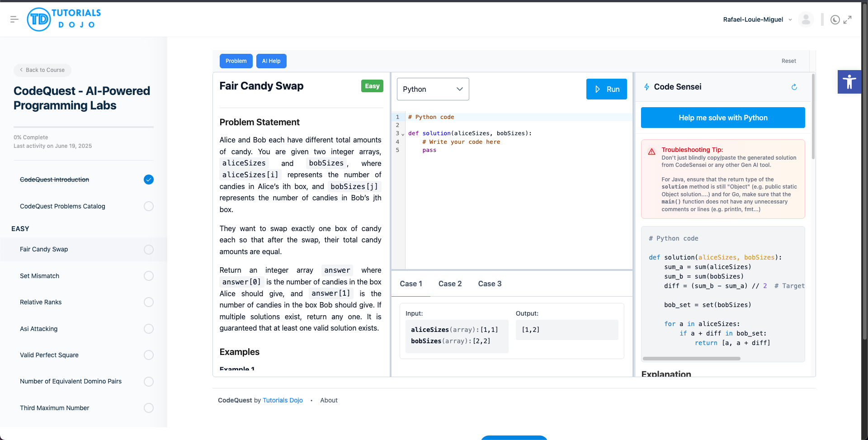Open the Set Mismatch problem
The image size is (868, 440).
39,276
